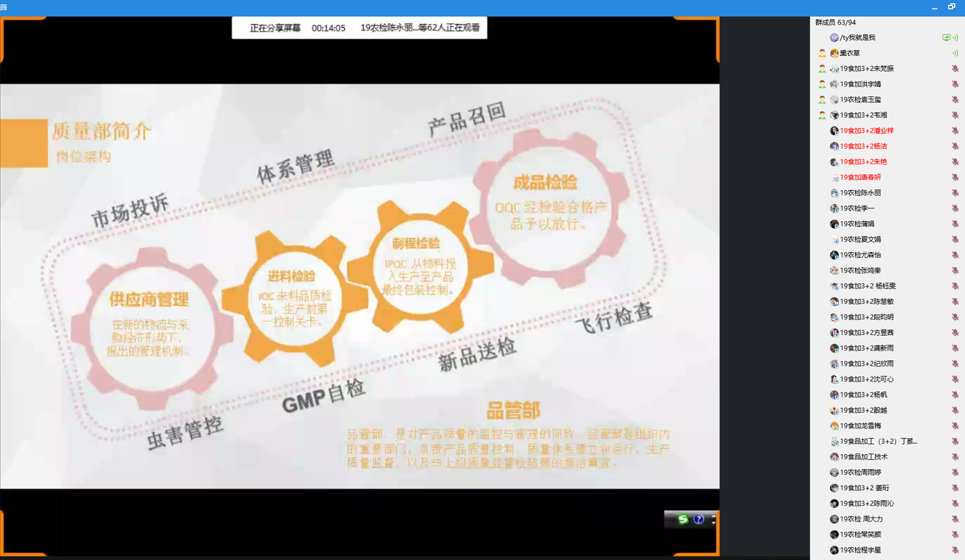
Task: Restore down the window from title bar
Action: [x=952, y=7]
